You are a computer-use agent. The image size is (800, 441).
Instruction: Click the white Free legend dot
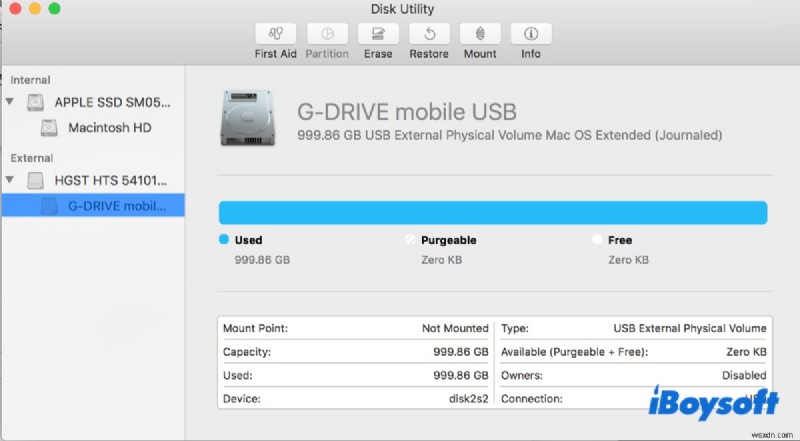(x=597, y=239)
